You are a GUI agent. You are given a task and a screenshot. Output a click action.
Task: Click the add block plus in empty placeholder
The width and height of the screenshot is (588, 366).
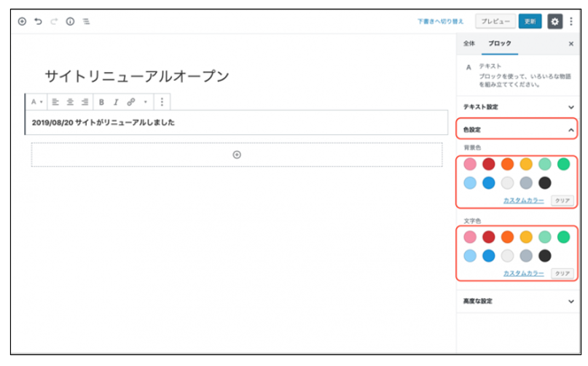coord(237,155)
